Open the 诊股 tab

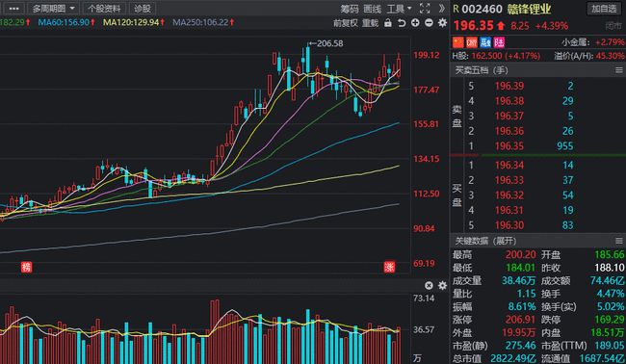pyautogui.click(x=143, y=9)
